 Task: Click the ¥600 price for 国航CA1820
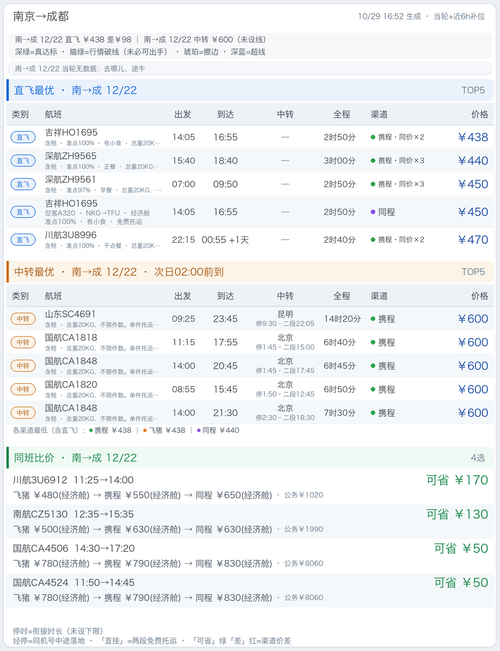tap(473, 389)
